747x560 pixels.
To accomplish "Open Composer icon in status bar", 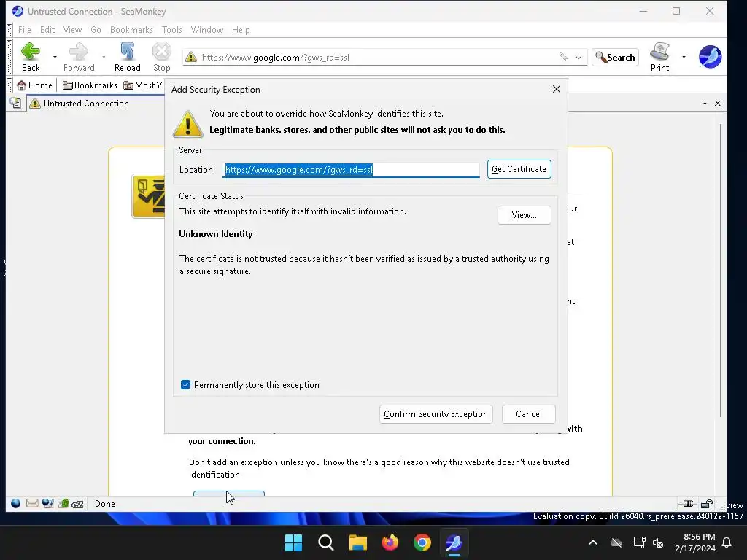I will (x=47, y=503).
